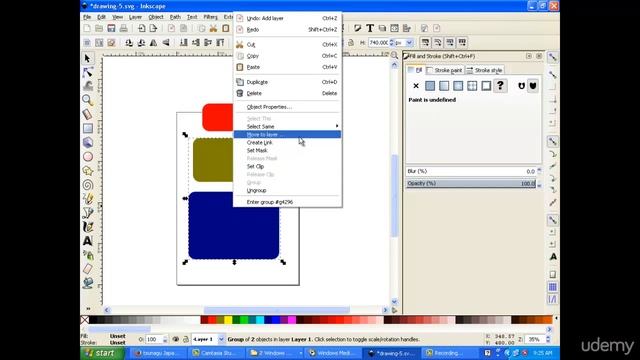
Task: Select the Eraser tool in the toolbox
Action: (87, 269)
